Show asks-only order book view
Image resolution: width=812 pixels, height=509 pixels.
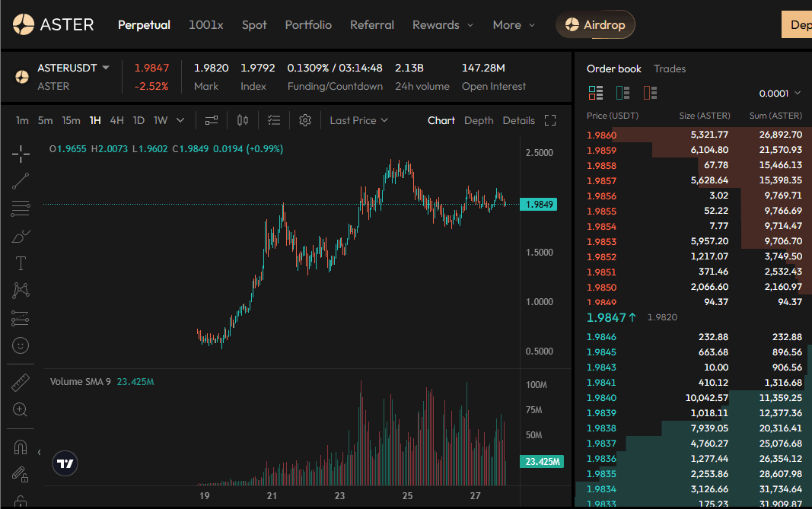pos(651,94)
